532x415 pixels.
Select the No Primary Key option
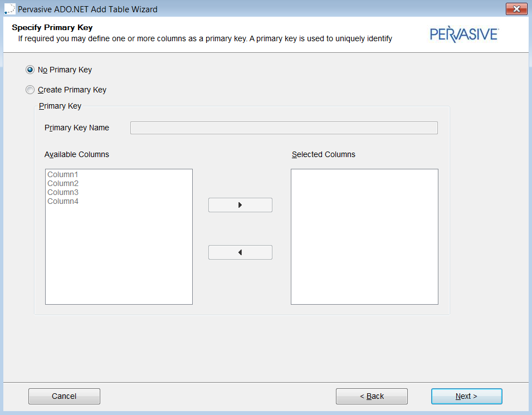pos(30,70)
